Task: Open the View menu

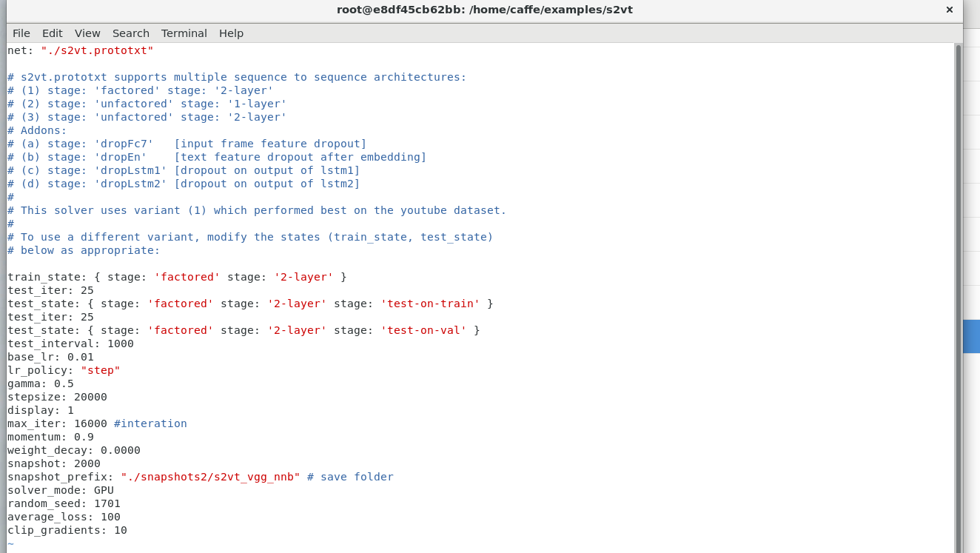Action: [x=87, y=33]
